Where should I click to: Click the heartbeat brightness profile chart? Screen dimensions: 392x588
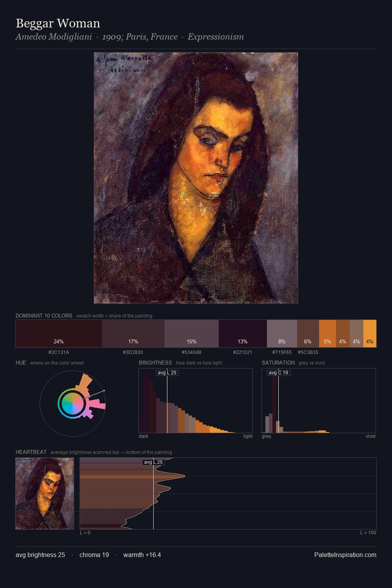228,494
